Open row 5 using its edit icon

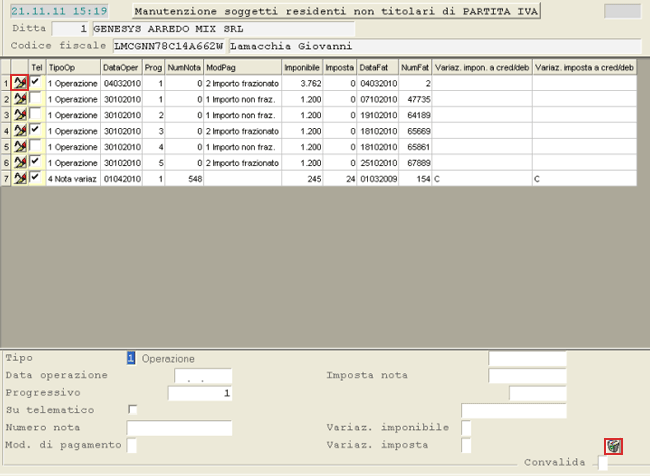pyautogui.click(x=20, y=146)
